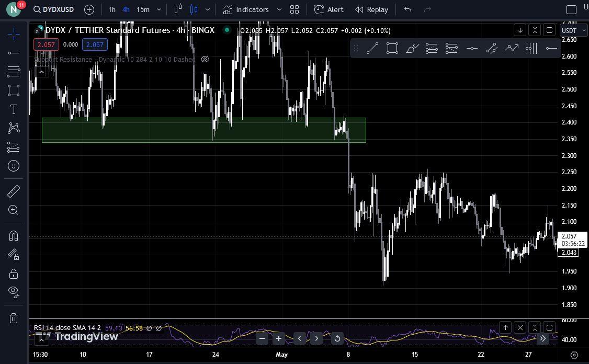589x364 pixels.
Task: Open the emoji icons tool
Action: click(x=14, y=166)
